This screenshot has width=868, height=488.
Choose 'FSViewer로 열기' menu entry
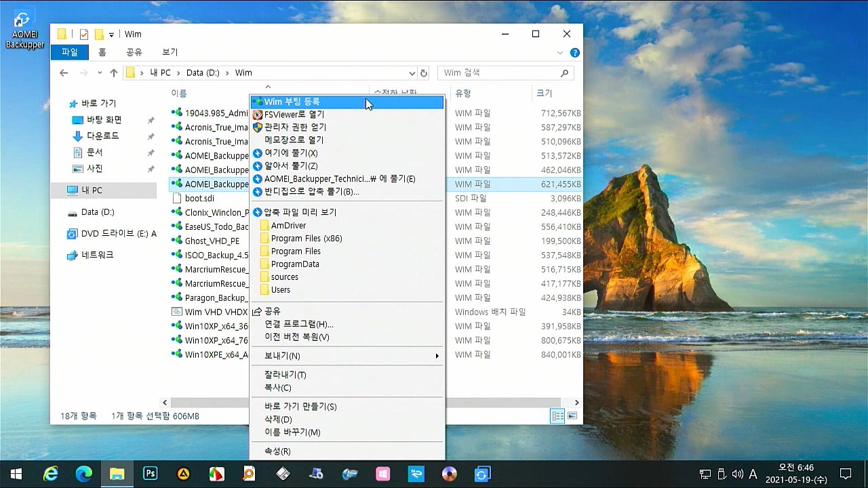click(x=347, y=115)
